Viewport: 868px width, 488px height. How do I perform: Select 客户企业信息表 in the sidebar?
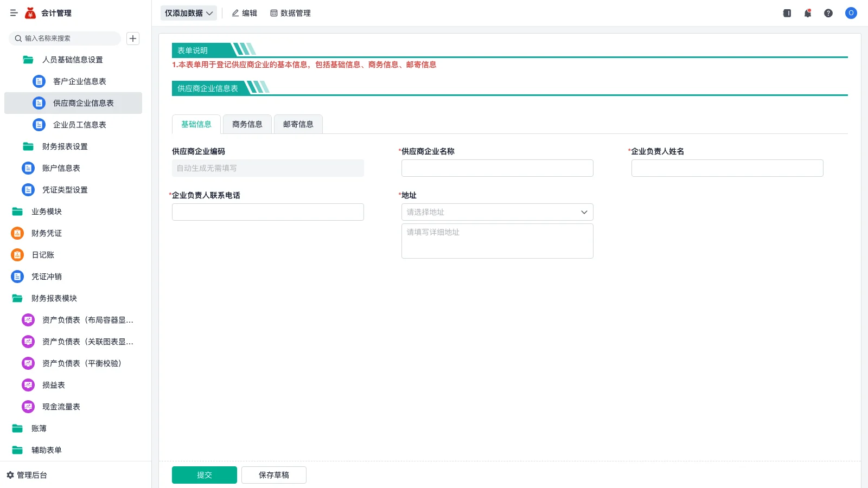[x=79, y=81]
